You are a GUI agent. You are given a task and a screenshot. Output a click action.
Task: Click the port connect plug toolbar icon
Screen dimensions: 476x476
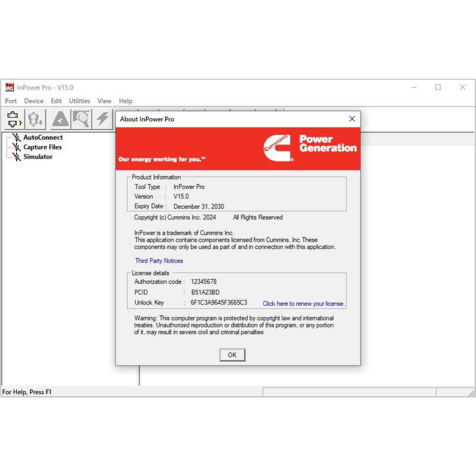15,119
